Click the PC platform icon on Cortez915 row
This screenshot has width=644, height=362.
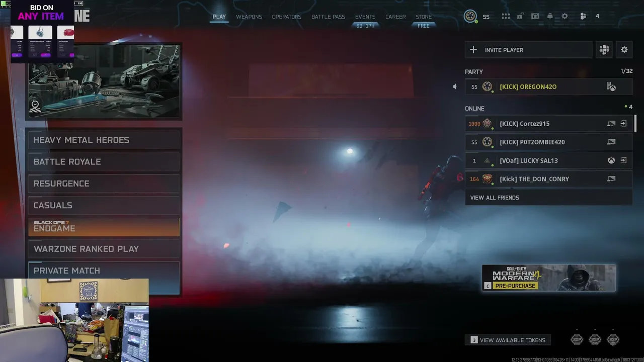pos(611,124)
